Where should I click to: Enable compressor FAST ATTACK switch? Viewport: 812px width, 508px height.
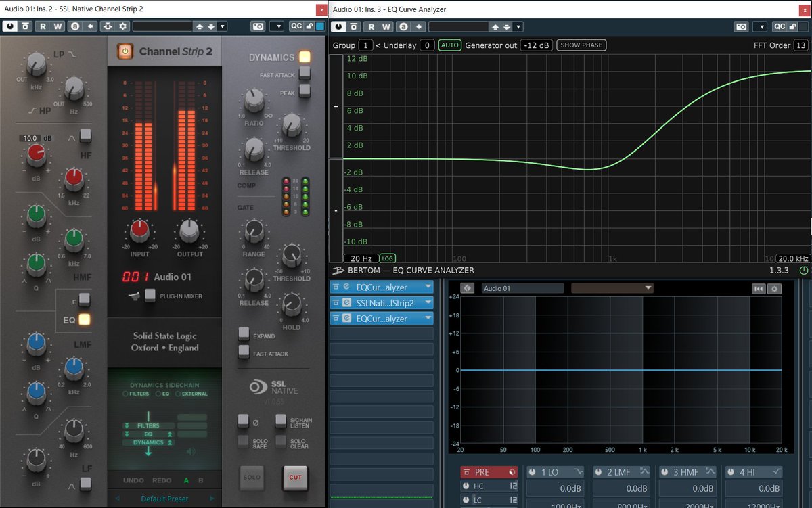[x=304, y=73]
